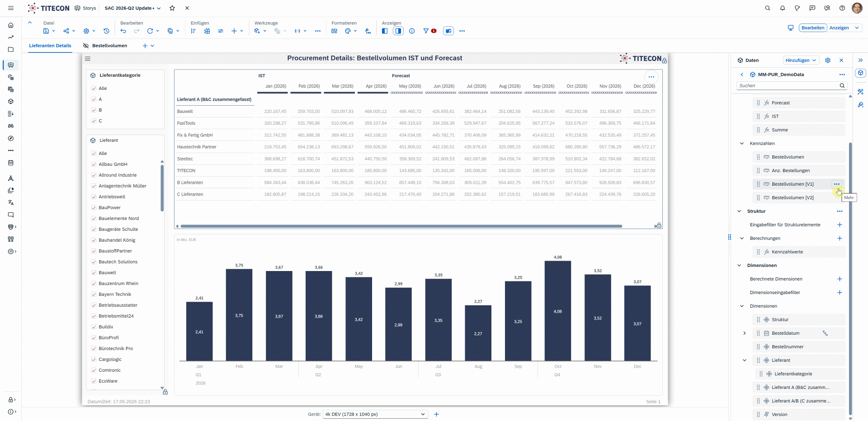
Task: Open Struktur section three-dot menu
Action: pos(840,211)
